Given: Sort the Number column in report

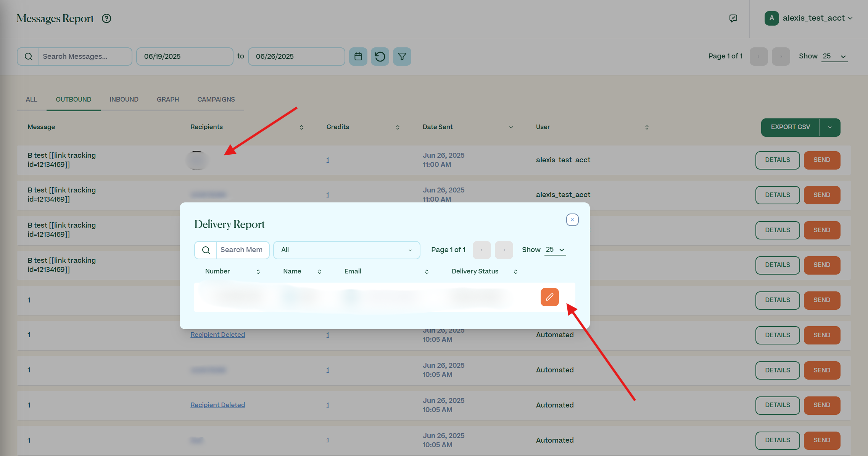Looking at the screenshot, I should [x=258, y=272].
